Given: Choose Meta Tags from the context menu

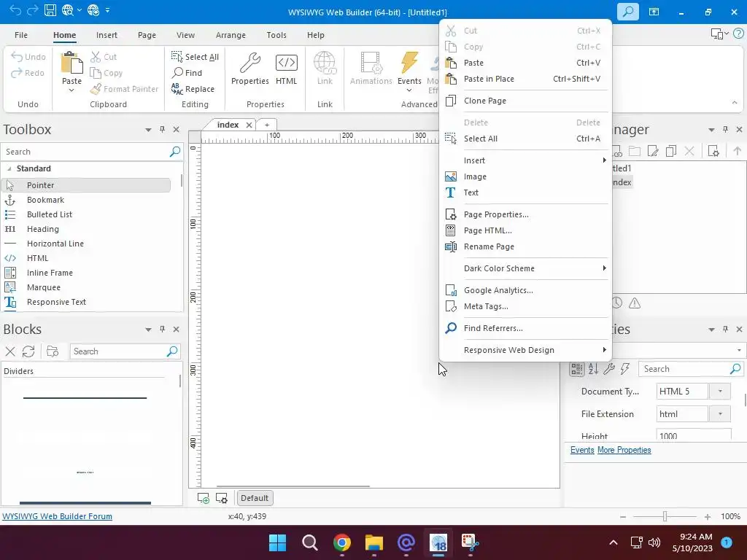Looking at the screenshot, I should click(x=525, y=306).
